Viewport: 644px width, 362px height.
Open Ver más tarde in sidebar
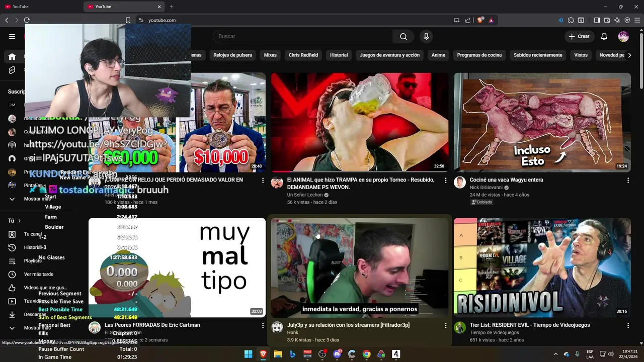[x=38, y=275]
